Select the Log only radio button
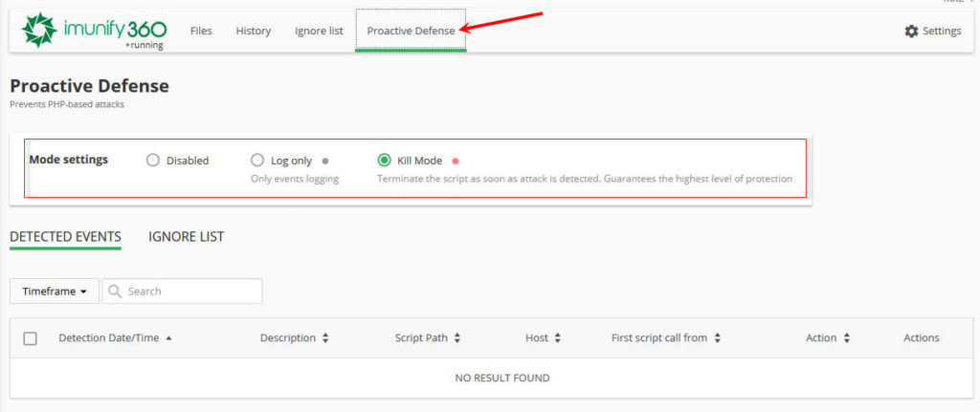 (x=256, y=161)
